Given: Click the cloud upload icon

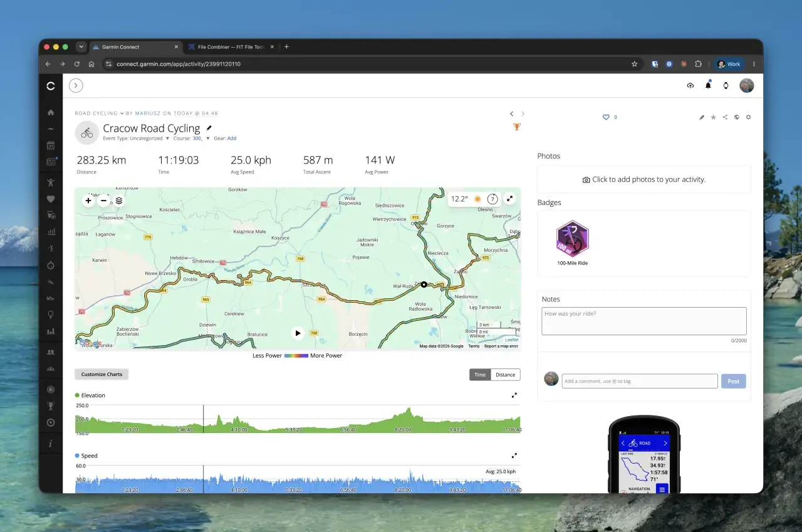Looking at the screenshot, I should [x=690, y=86].
